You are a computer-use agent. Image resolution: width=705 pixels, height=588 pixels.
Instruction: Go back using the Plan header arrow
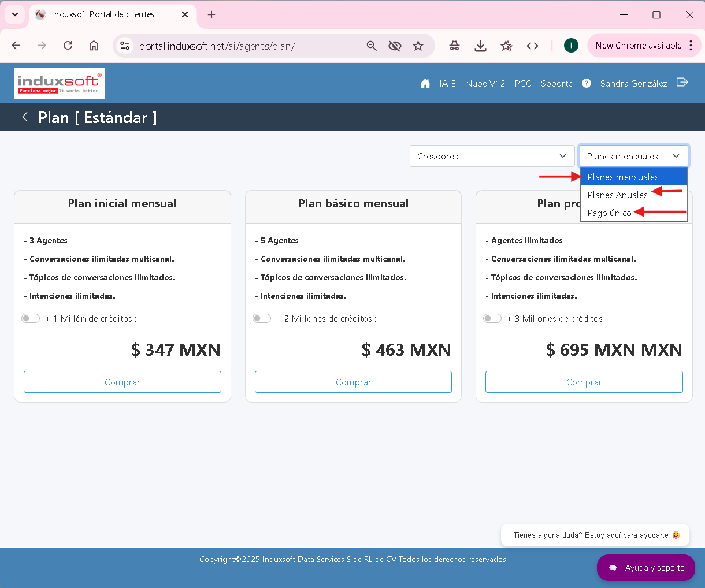tap(25, 117)
